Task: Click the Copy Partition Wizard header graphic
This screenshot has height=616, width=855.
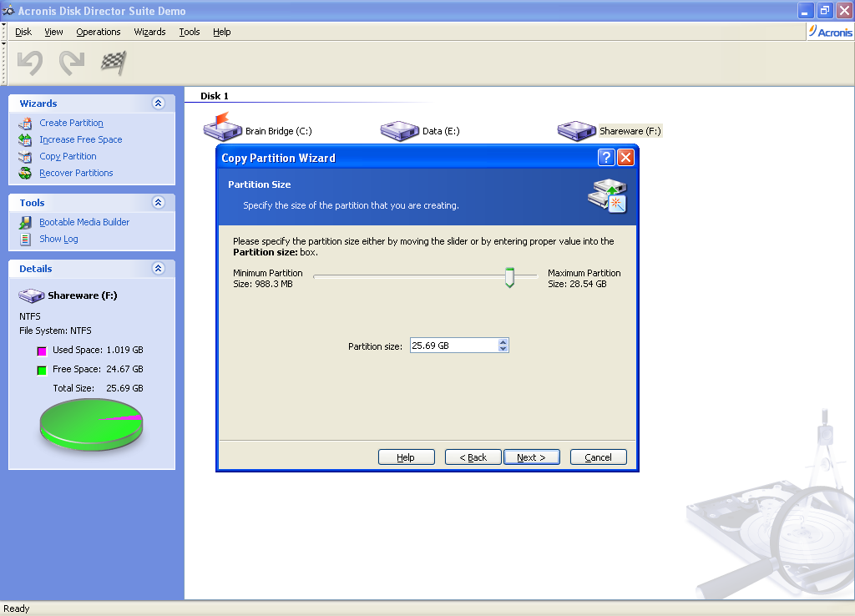Action: coord(608,196)
